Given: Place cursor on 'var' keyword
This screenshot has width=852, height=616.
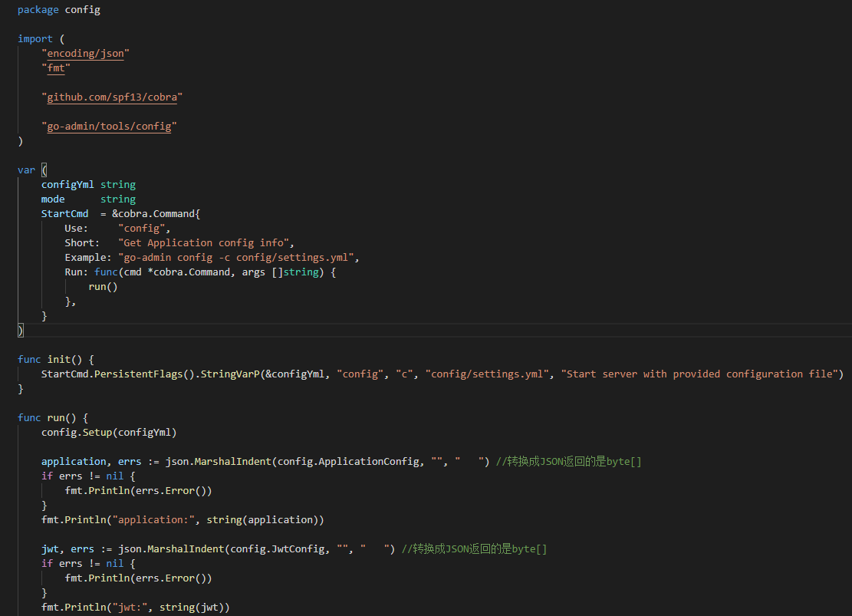Looking at the screenshot, I should 26,170.
